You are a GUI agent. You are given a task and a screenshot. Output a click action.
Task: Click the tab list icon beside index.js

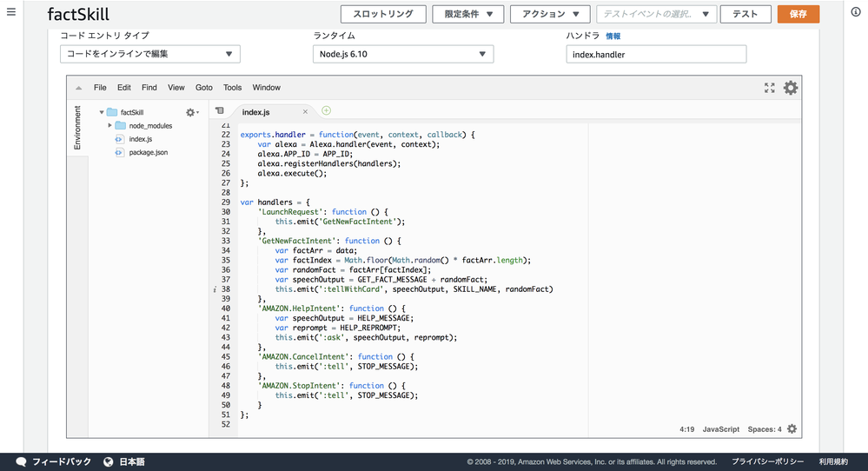(220, 110)
